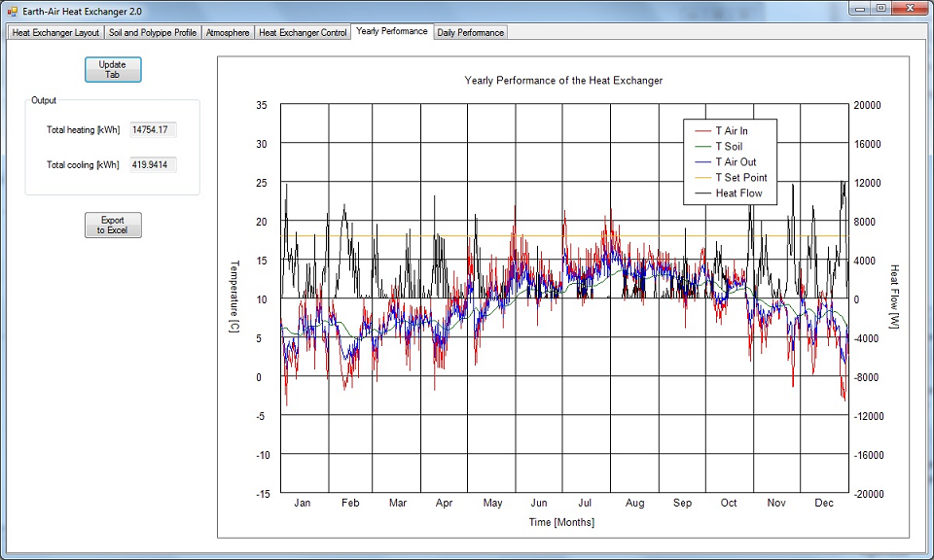934x560 pixels.
Task: Click the May month label
Action: point(492,503)
